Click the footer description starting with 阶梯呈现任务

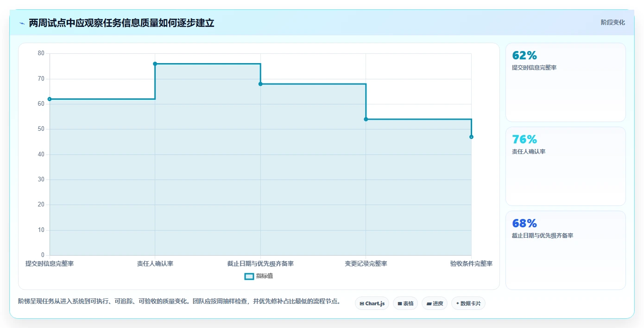(x=180, y=301)
